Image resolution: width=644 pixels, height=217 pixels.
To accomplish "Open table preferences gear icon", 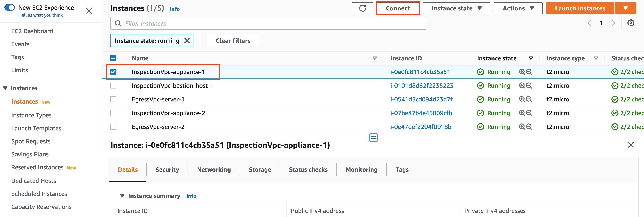I will [x=630, y=23].
